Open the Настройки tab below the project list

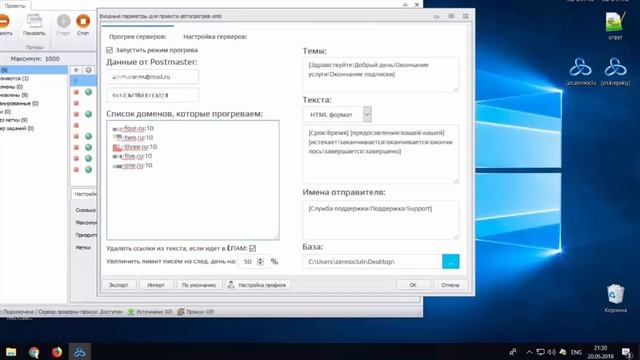pyautogui.click(x=85, y=194)
